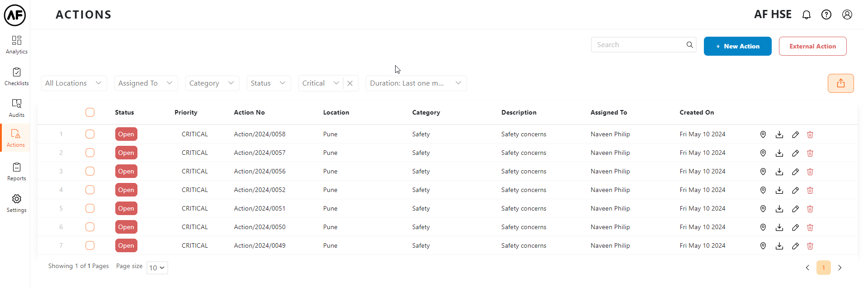This screenshot has height=288, width=868.
Task: Download Action/2024/0057 using its download icon
Action: pyautogui.click(x=779, y=153)
